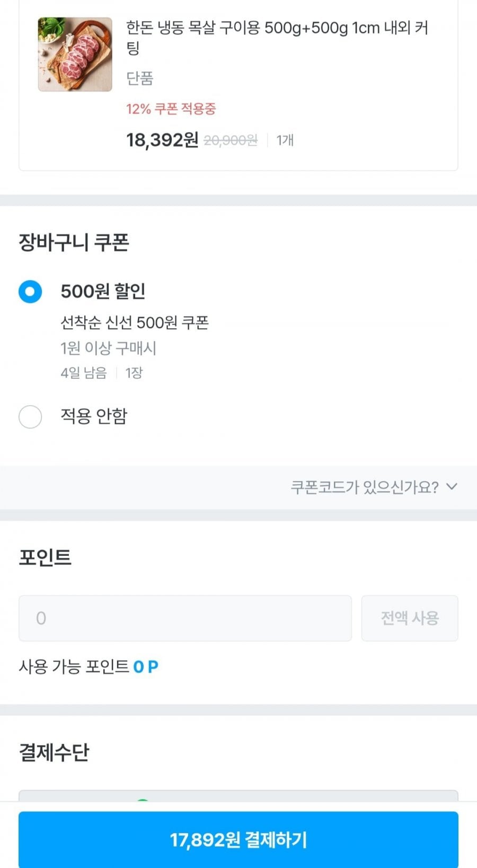Tap the 사용 가능 포인트 0 P text
The image size is (477, 868).
[89, 667]
